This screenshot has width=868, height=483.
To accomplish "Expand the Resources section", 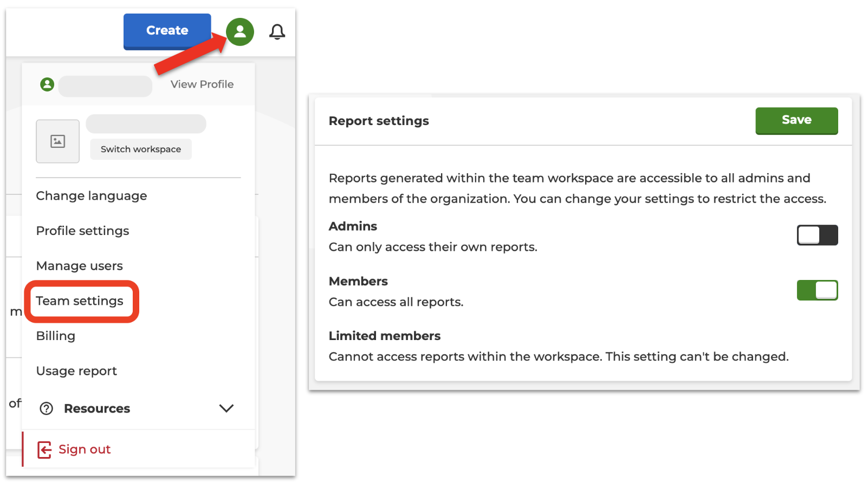I will [x=97, y=409].
